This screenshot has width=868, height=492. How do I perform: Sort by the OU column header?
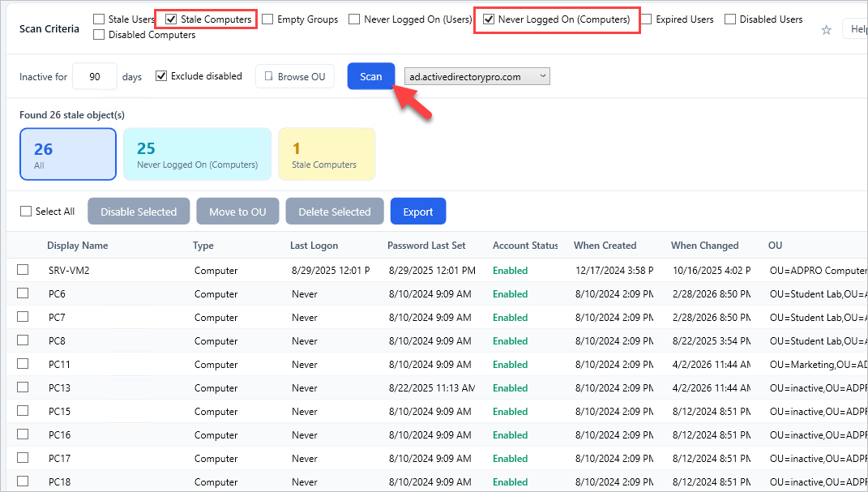coord(775,245)
